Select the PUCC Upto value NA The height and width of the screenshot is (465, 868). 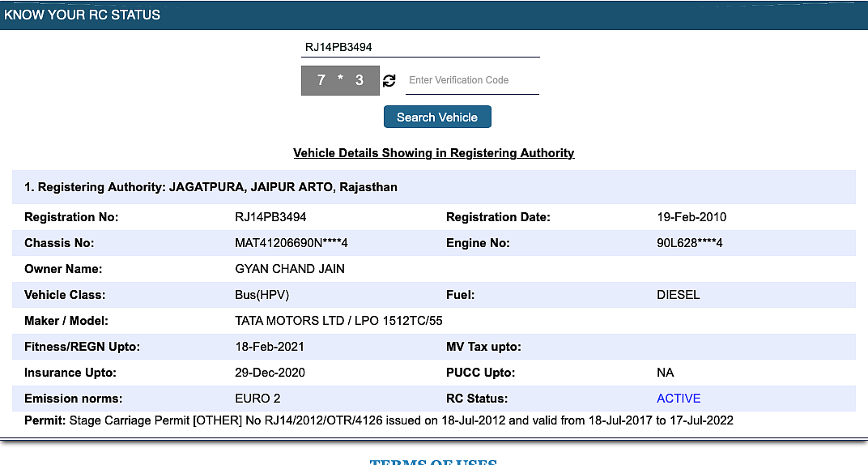(x=665, y=373)
